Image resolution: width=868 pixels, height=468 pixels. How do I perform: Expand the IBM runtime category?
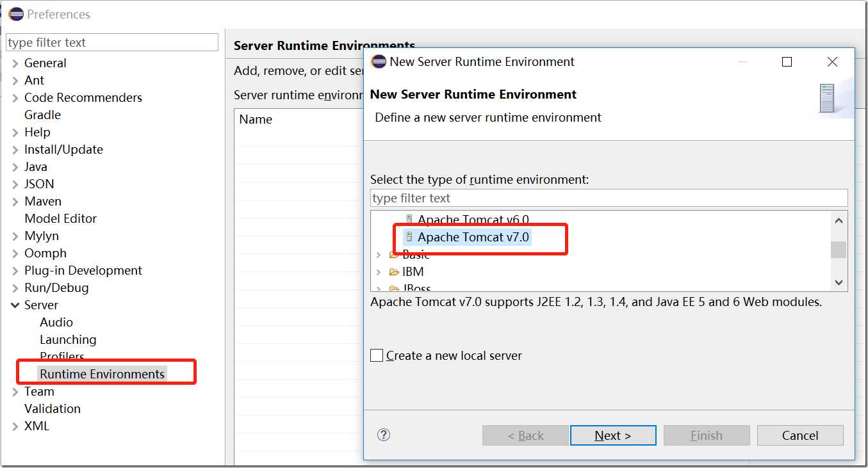[x=379, y=272]
